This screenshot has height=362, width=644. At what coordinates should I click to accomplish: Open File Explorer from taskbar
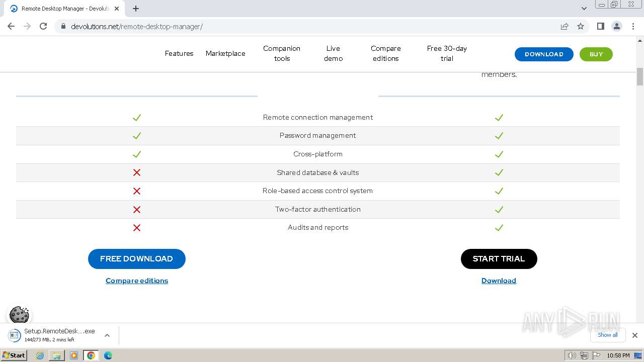click(57, 355)
